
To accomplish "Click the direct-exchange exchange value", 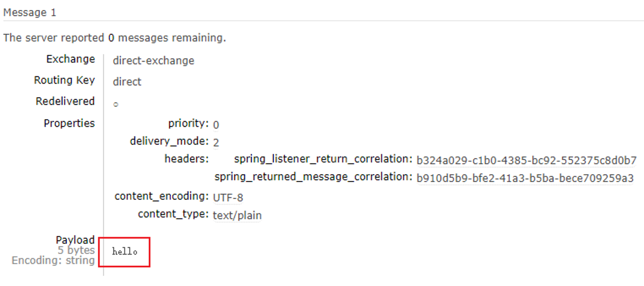I will tap(154, 61).
